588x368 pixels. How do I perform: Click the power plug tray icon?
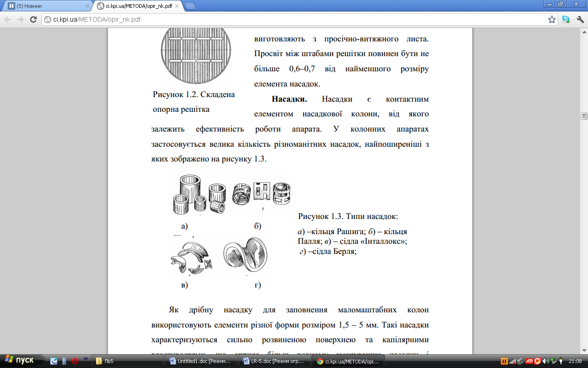click(561, 361)
